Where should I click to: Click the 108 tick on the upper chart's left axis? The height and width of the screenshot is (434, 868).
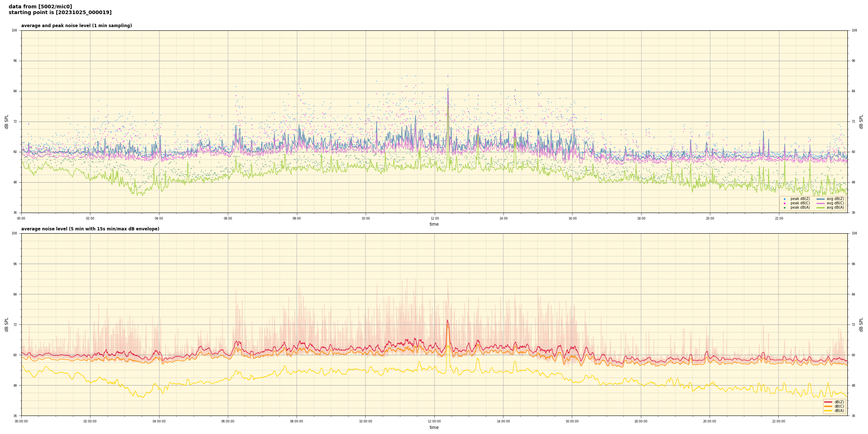pyautogui.click(x=14, y=30)
